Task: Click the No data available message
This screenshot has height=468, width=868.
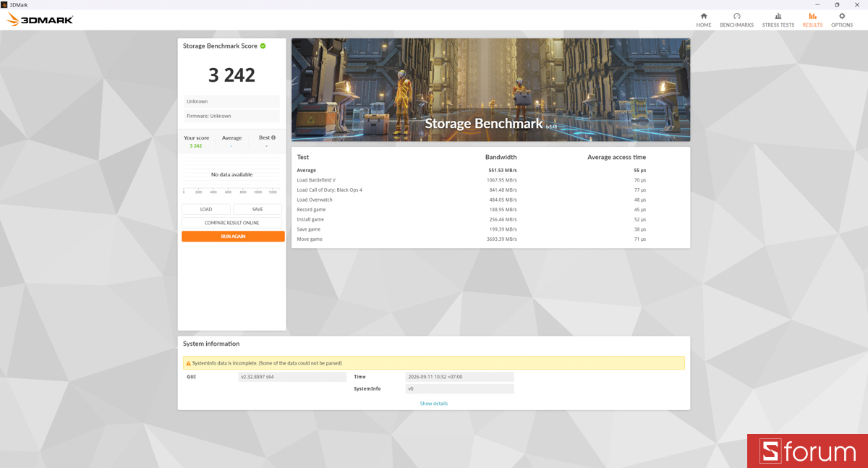Action: 231,174
